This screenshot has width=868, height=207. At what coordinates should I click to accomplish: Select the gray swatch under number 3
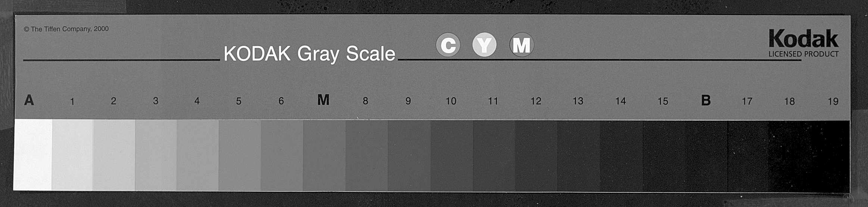pos(156,155)
